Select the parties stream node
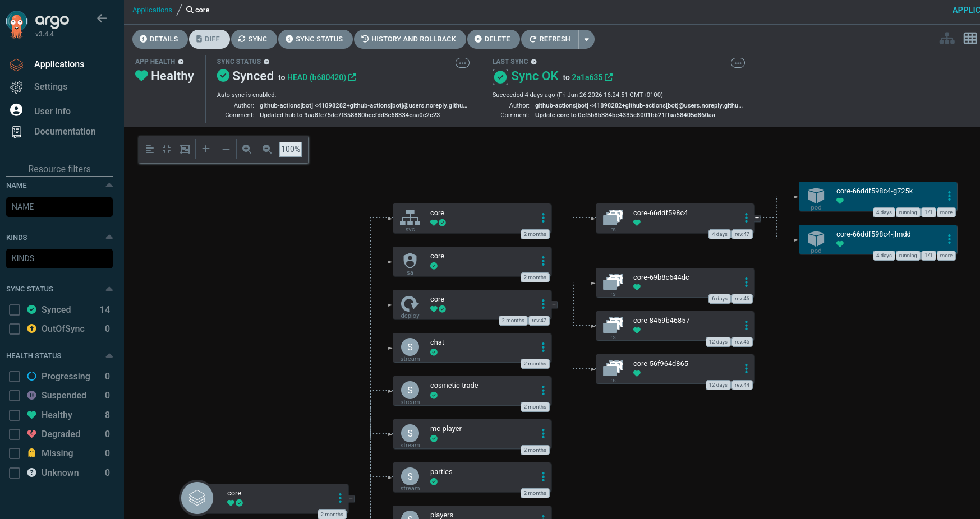Viewport: 980px width, 519px height. coord(472,477)
